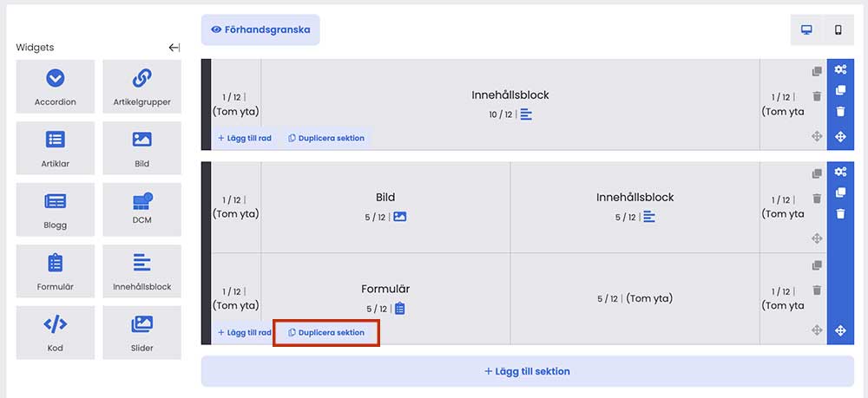Delete the Bild row with gray trash
868x398 pixels.
pyautogui.click(x=817, y=198)
